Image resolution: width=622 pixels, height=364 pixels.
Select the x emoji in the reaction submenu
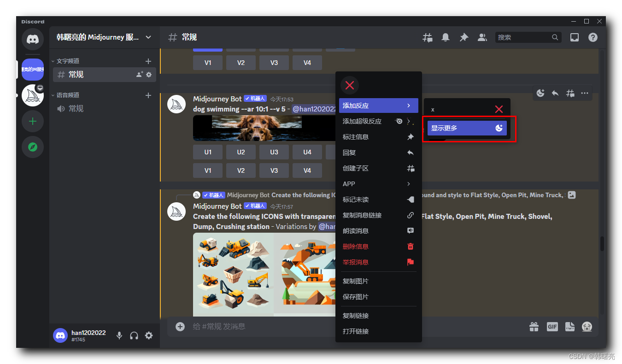(467, 109)
